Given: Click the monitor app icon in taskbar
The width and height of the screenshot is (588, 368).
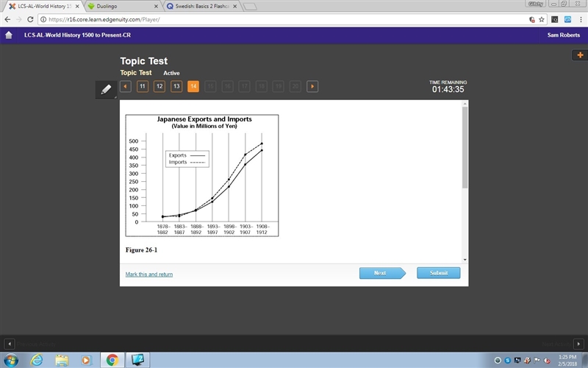Looking at the screenshot, I should (137, 361).
